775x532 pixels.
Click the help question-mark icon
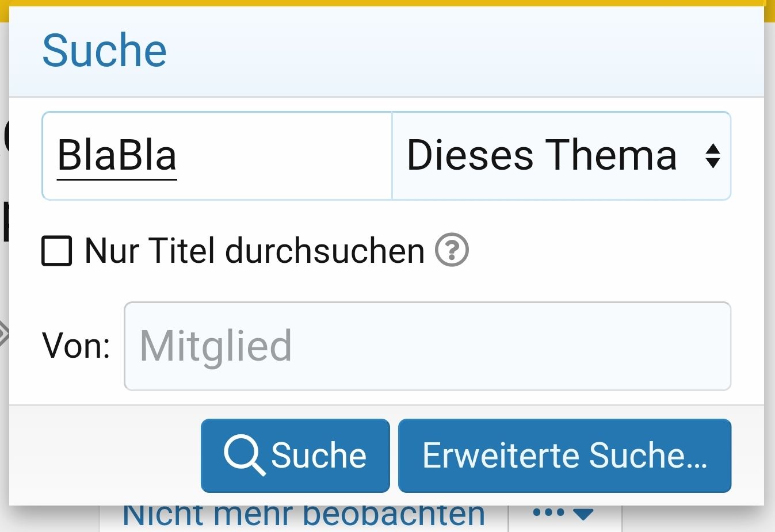coord(452,251)
